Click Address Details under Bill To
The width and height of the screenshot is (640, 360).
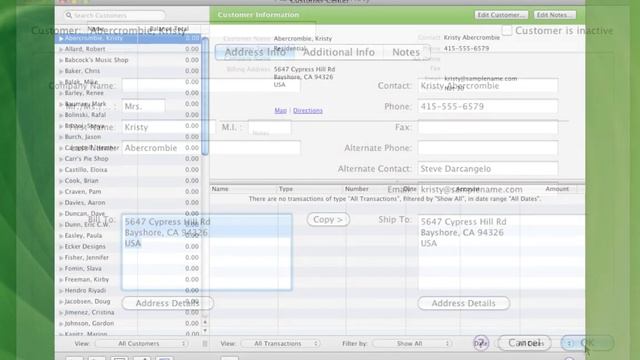167,303
